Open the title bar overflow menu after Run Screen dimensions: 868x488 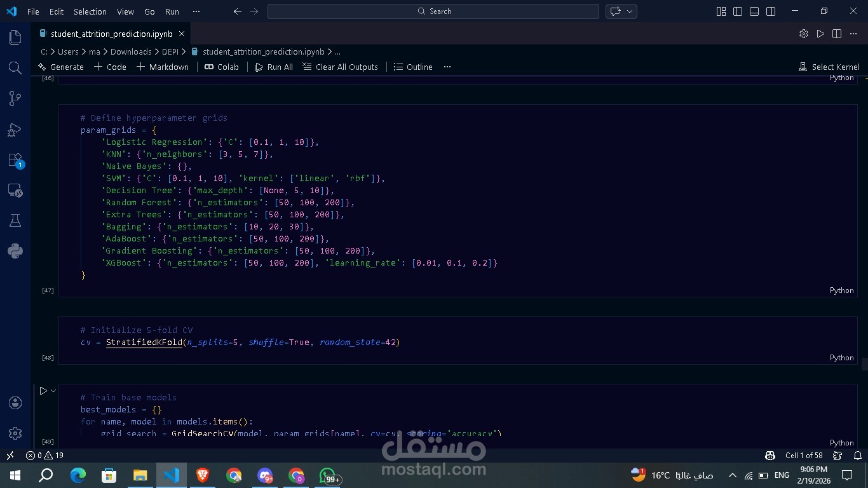click(x=196, y=11)
